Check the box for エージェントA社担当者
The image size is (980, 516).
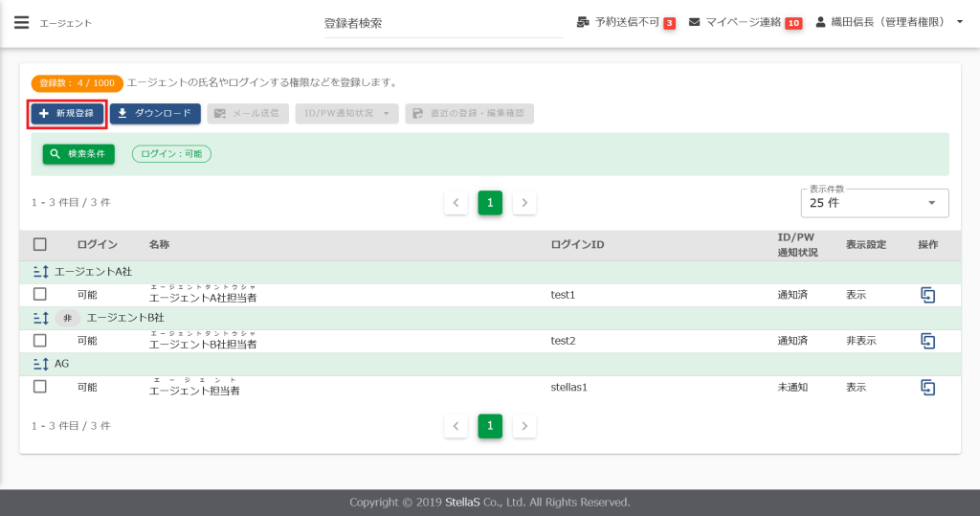point(40,295)
